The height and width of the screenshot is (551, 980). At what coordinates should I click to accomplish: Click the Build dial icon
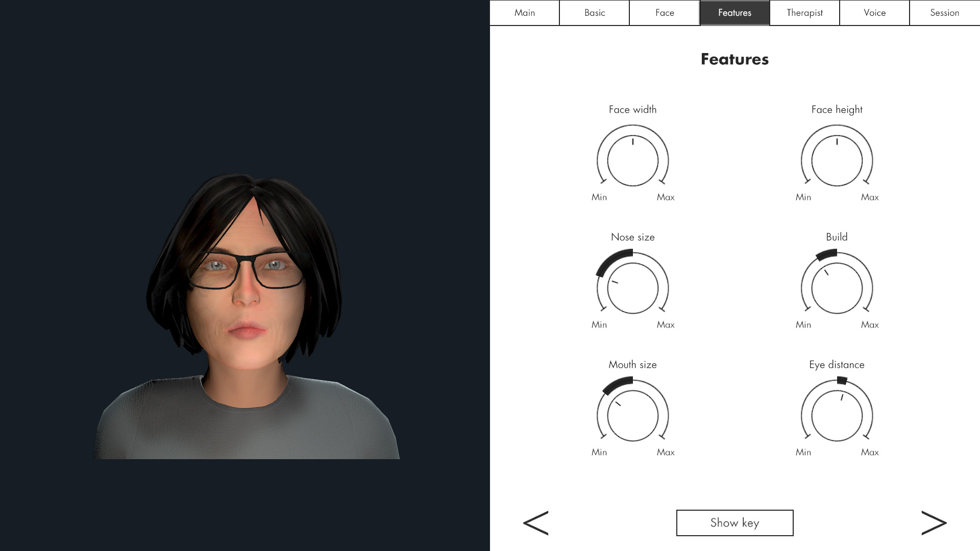837,283
